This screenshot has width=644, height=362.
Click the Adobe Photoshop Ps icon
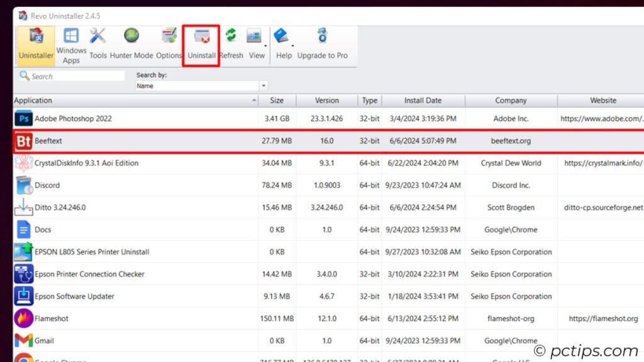pos(24,118)
